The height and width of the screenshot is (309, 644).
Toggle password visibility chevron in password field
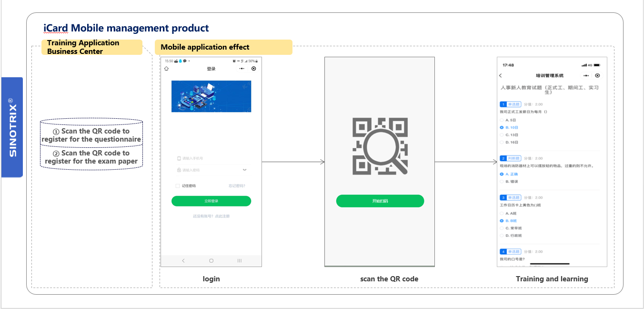tap(245, 169)
